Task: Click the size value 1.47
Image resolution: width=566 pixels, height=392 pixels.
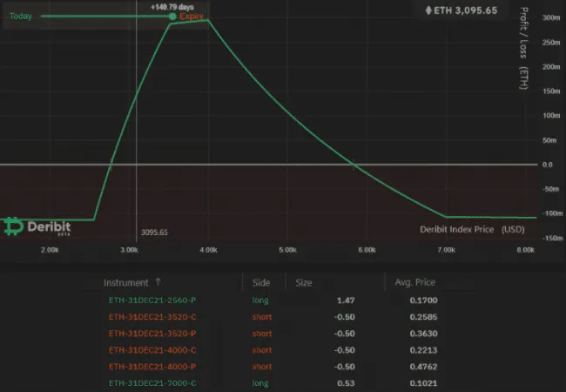Action: [346, 301]
